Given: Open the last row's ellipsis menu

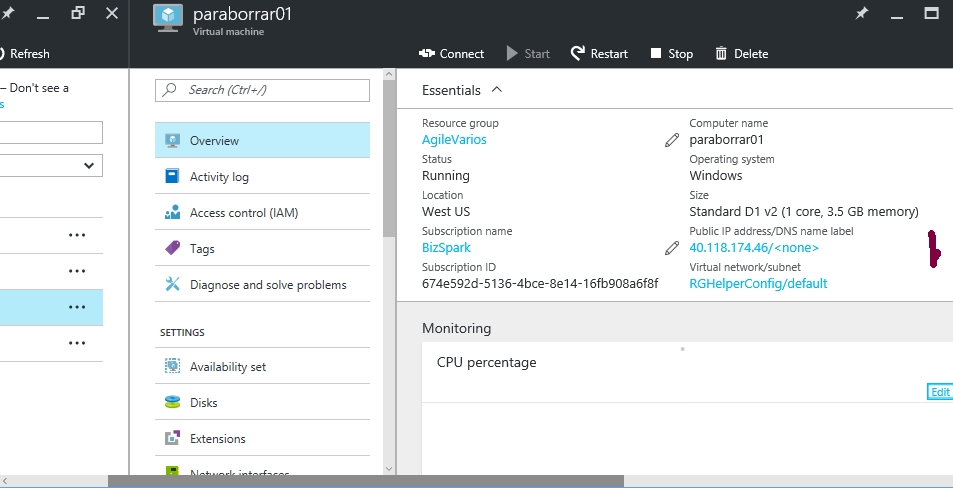Looking at the screenshot, I should click(x=77, y=343).
